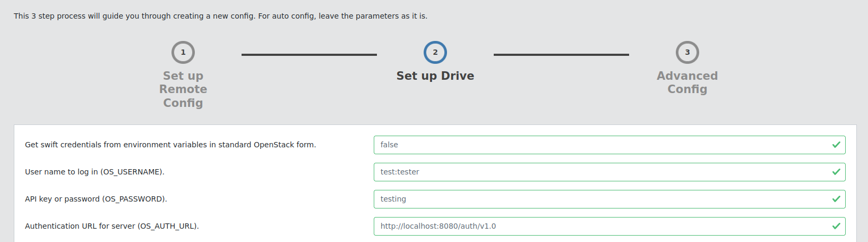
Task: Click the API key or password field
Action: 600,199
